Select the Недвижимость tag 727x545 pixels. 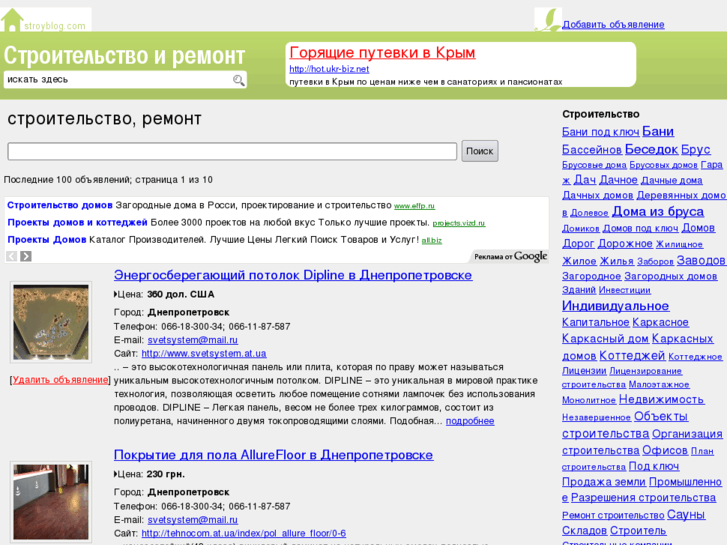tap(662, 399)
